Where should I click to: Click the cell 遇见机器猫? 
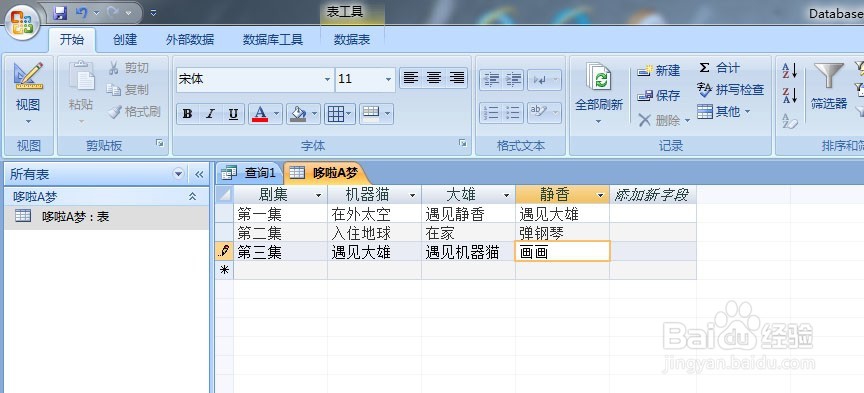pyautogui.click(x=468, y=252)
